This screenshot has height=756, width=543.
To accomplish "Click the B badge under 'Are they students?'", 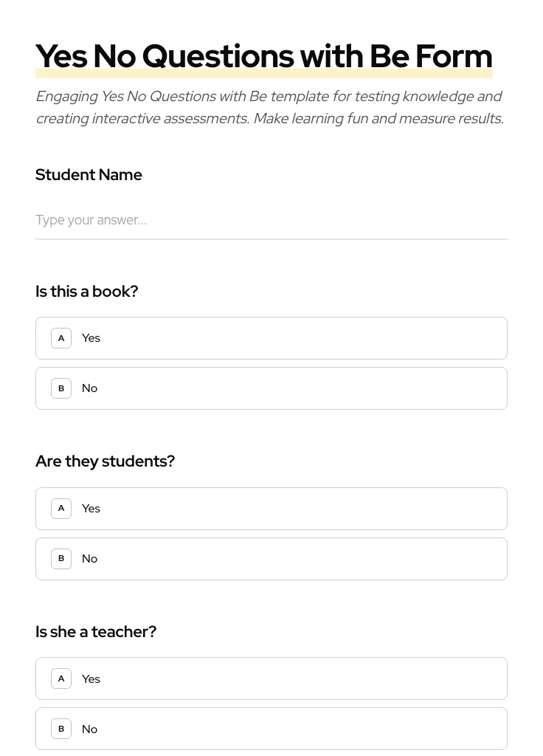I will 61,558.
